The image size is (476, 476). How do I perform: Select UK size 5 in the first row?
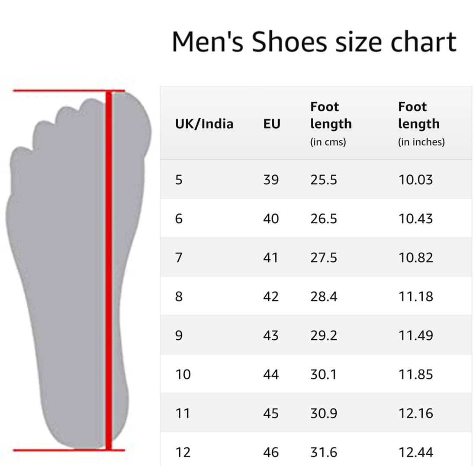pos(179,180)
